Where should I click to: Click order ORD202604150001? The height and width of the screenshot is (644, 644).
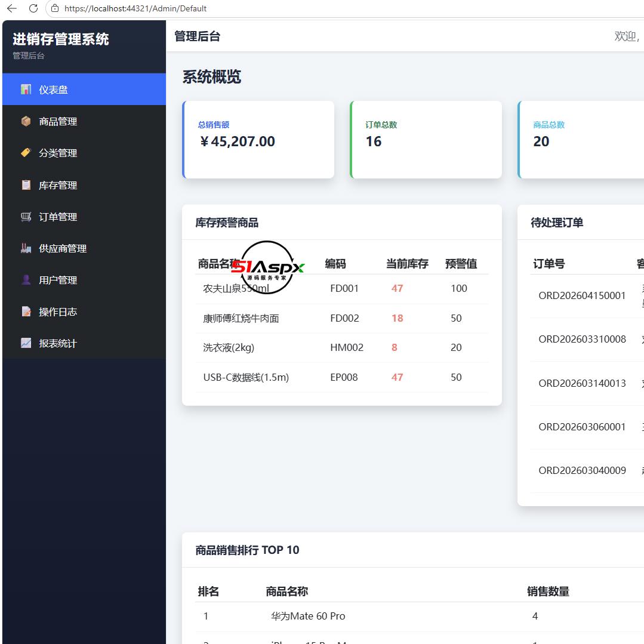(x=582, y=295)
